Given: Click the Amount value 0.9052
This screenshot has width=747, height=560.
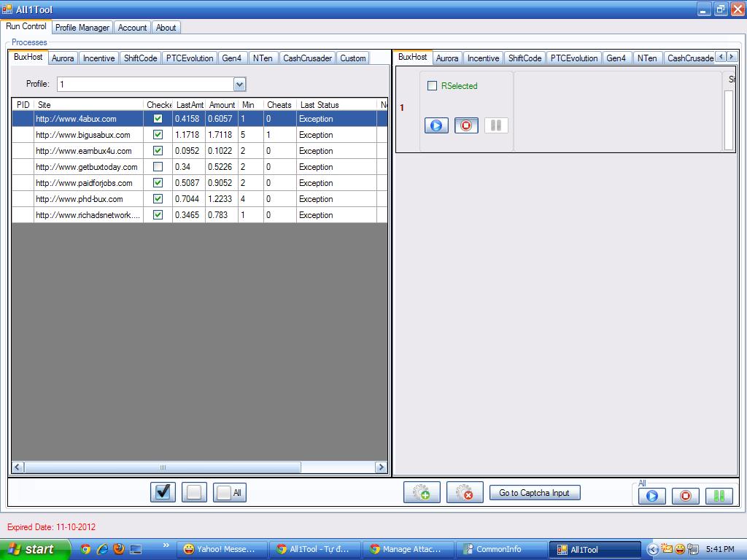Looking at the screenshot, I should point(220,183).
